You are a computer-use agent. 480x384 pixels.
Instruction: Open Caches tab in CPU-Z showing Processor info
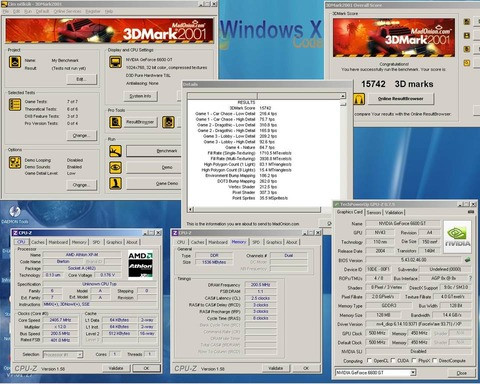(38, 242)
